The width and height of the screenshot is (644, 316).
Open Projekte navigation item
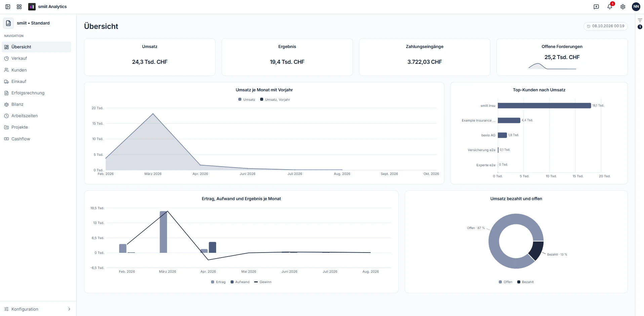point(36,127)
